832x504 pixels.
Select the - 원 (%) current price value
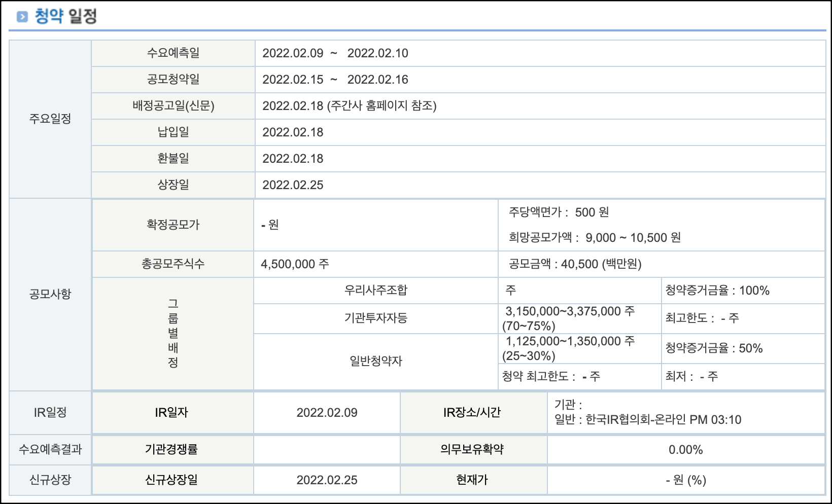click(686, 480)
